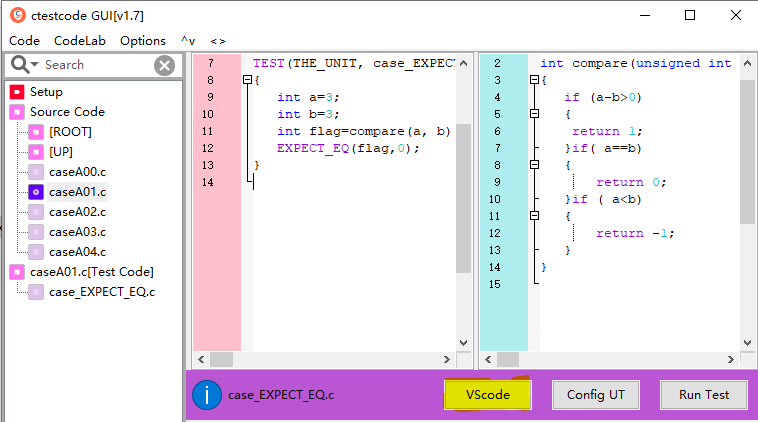Click the red Setup icon in tree

pyautogui.click(x=17, y=92)
